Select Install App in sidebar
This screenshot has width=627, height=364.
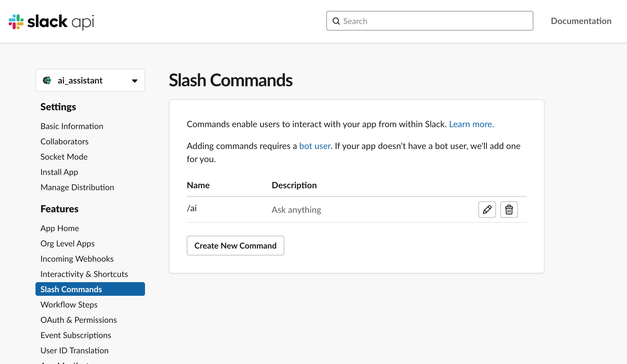(59, 172)
